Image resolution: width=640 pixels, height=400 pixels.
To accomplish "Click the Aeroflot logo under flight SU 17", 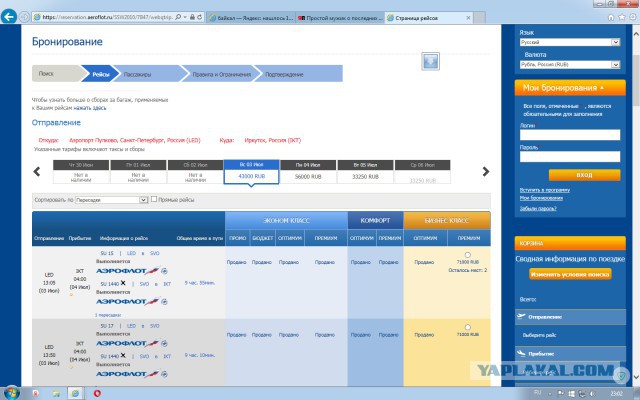I will click(127, 343).
